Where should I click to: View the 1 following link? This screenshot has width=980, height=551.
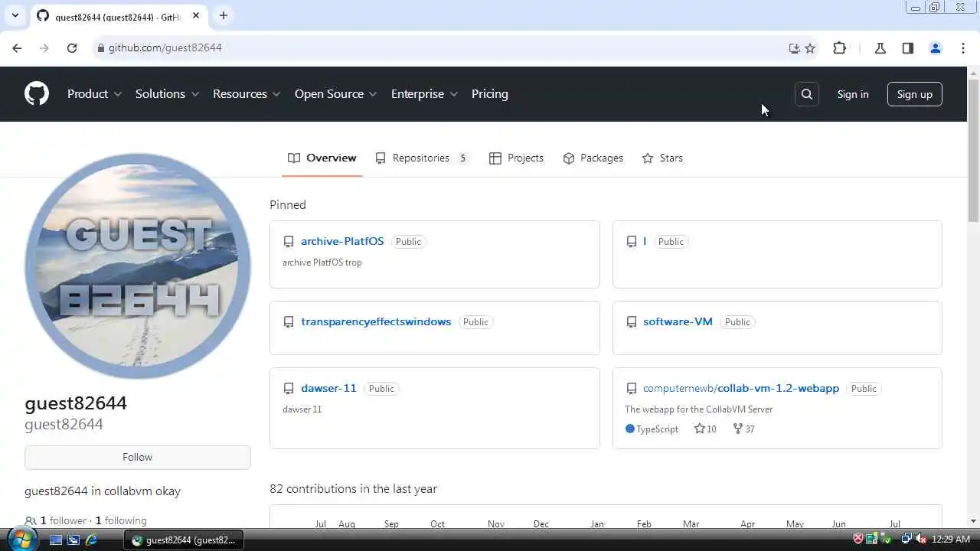pos(121,520)
